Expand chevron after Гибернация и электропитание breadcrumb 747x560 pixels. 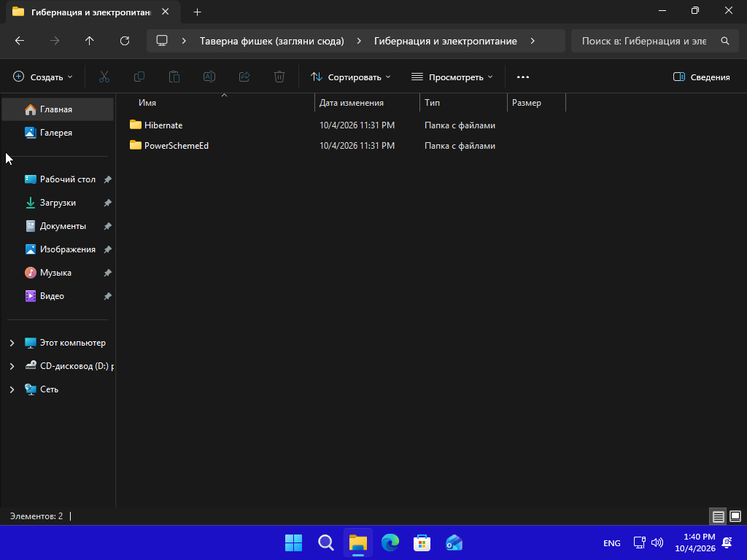click(533, 41)
